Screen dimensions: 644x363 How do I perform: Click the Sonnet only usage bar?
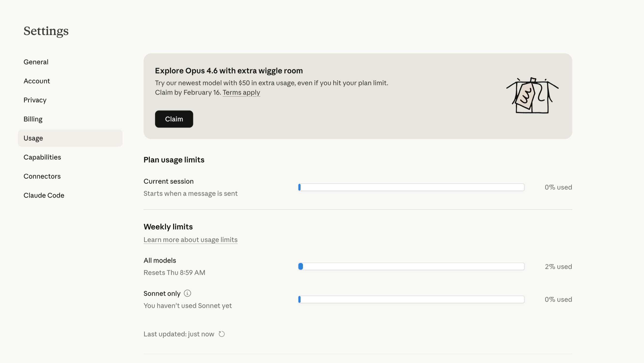[411, 300]
